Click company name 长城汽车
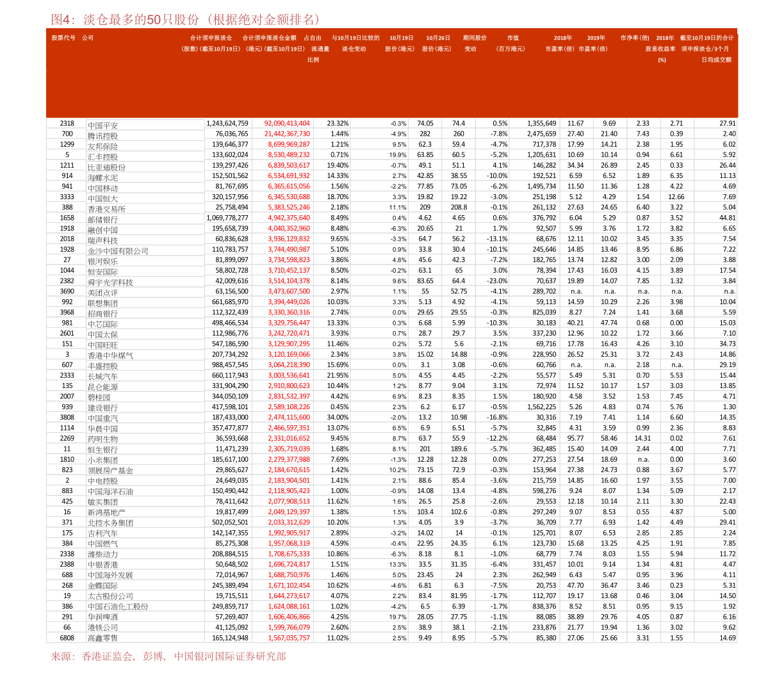This screenshot has height=675, width=784. coord(103,377)
